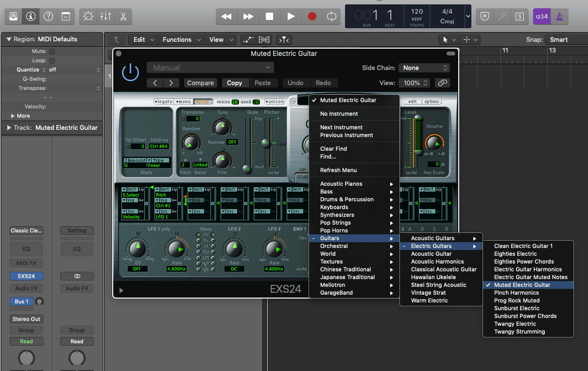This screenshot has height=371, width=588.
Task: Click the plugin link chain icon
Action: coord(442,83)
